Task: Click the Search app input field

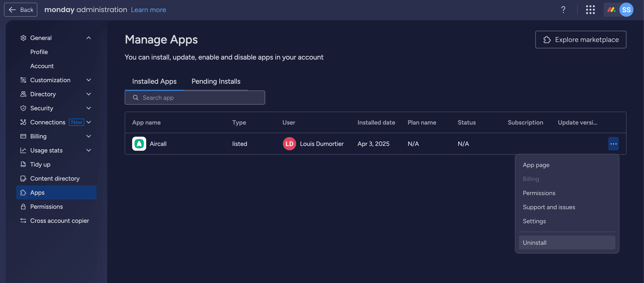Action: [x=195, y=98]
